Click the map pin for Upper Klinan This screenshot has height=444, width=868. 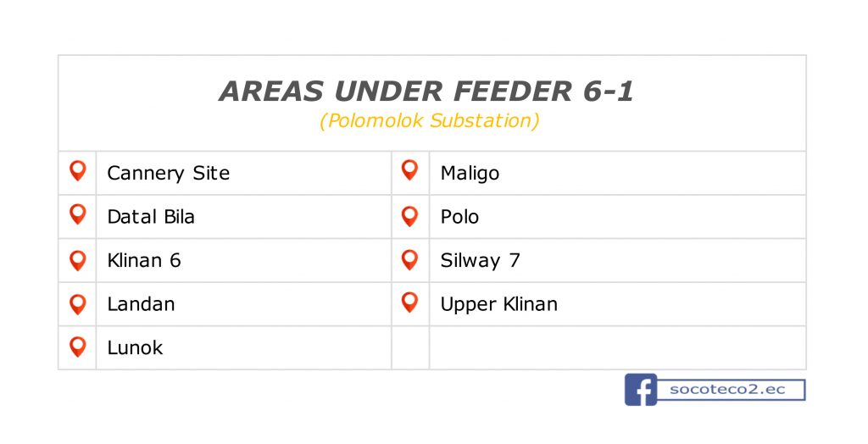pyautogui.click(x=409, y=302)
